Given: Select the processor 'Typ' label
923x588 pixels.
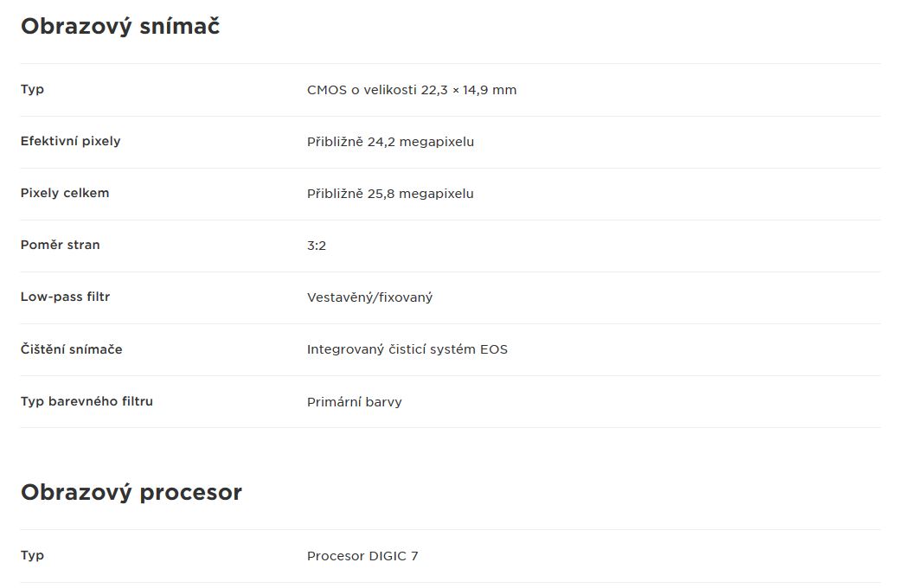Looking at the screenshot, I should coord(32,556).
